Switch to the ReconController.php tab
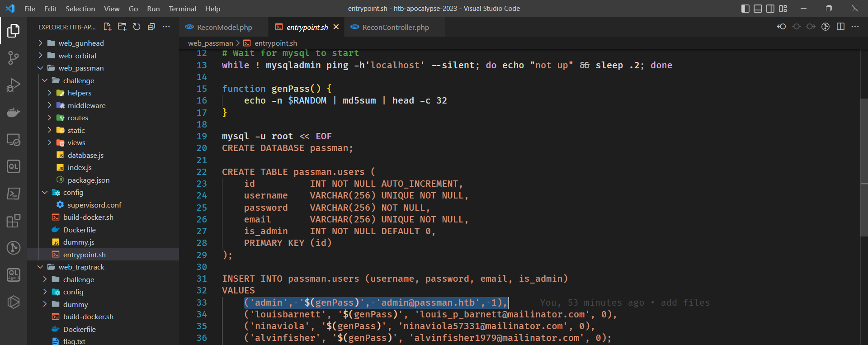Viewport: 868px width, 345px height. pos(395,27)
